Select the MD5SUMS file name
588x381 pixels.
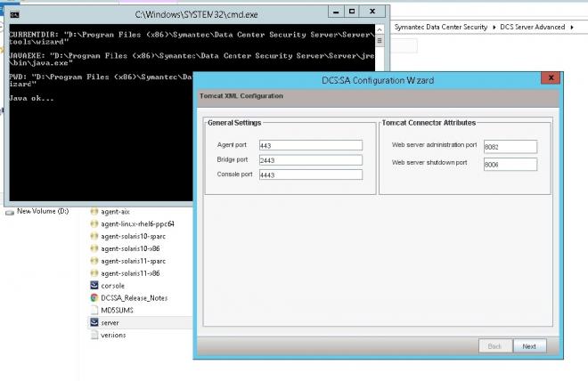tap(117, 310)
